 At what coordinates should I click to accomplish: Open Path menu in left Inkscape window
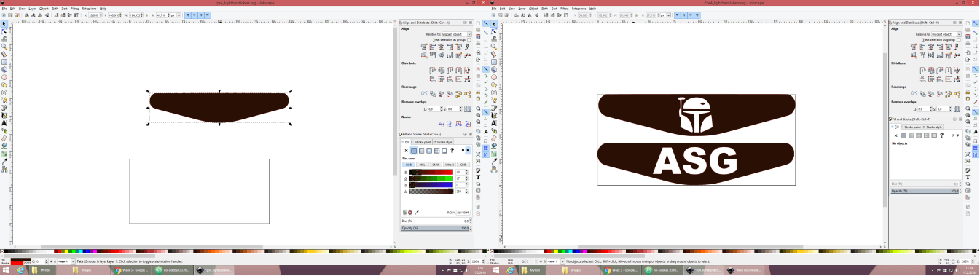[55, 9]
